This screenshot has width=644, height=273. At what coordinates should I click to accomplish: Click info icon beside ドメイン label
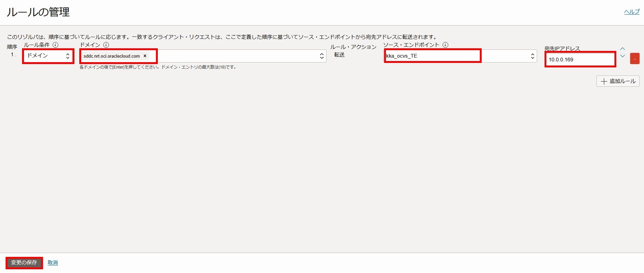click(x=106, y=45)
